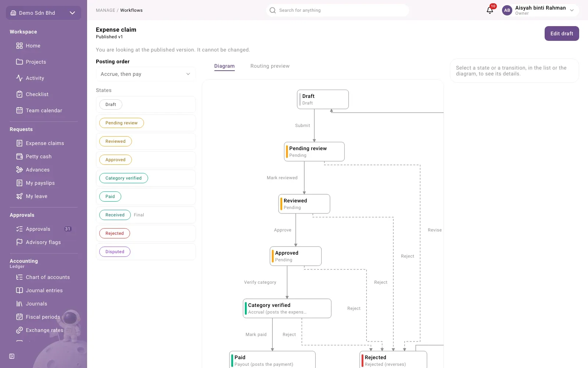Click the Checklist clipboard icon
Screen dimensions: 588x368
[x=19, y=94]
